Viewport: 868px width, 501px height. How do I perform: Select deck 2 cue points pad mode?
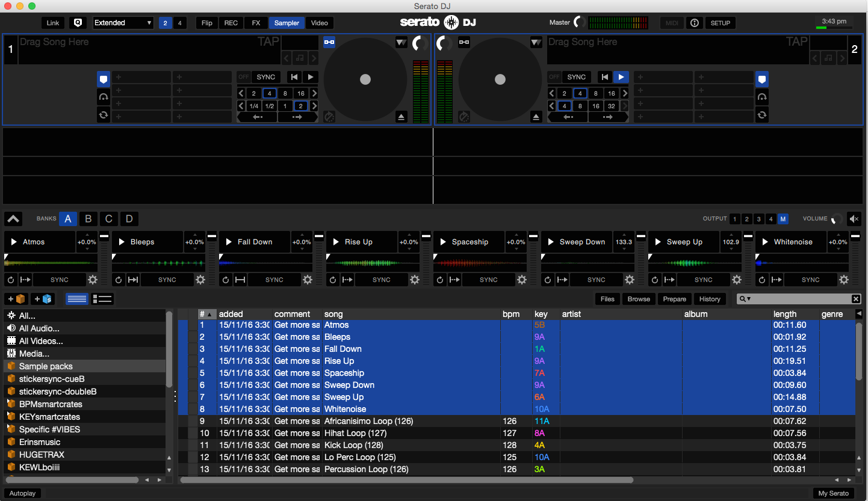pyautogui.click(x=762, y=79)
